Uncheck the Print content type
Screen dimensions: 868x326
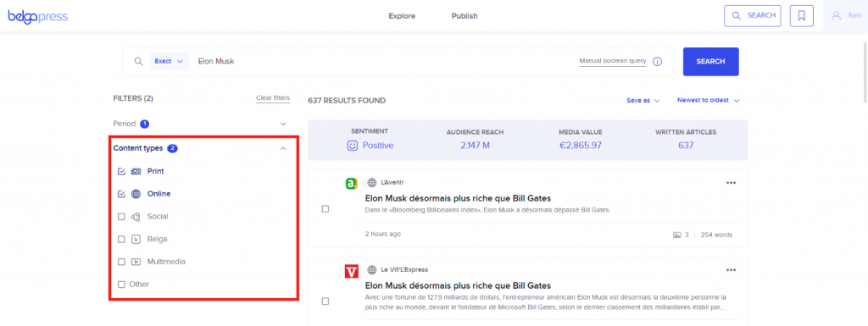coord(122,172)
